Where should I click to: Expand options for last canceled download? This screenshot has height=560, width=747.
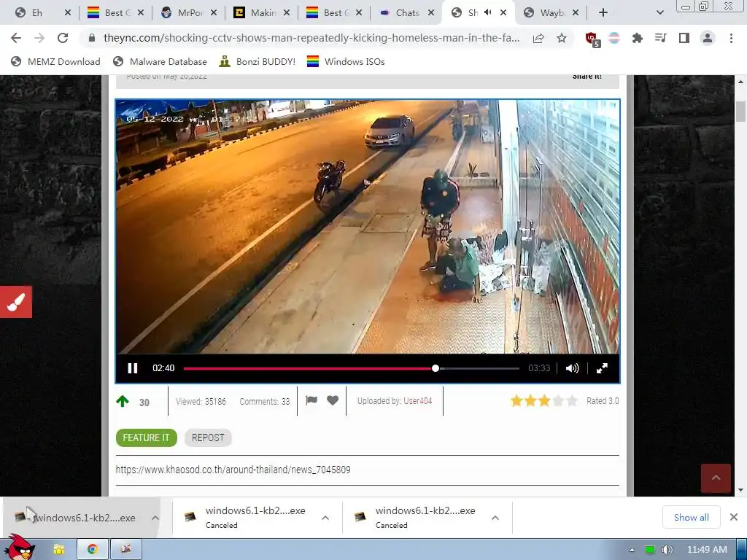coord(495,518)
